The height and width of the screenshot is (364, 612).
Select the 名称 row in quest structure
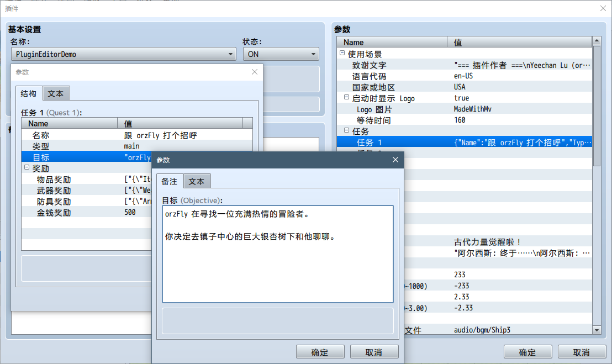[x=137, y=135]
